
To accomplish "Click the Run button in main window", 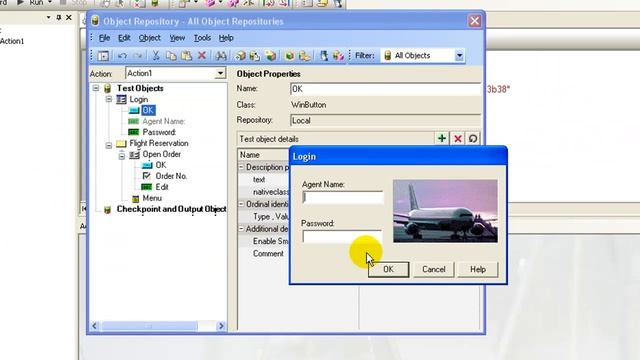I will 32,2.
